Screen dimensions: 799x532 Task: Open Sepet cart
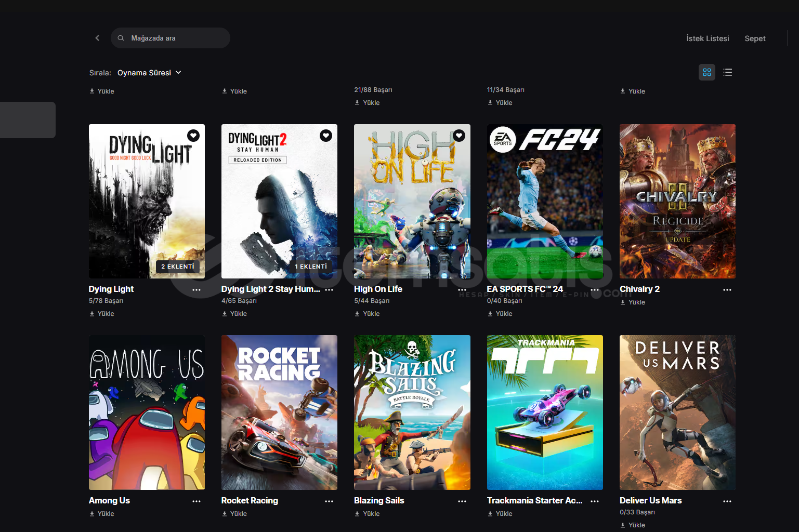tap(755, 38)
